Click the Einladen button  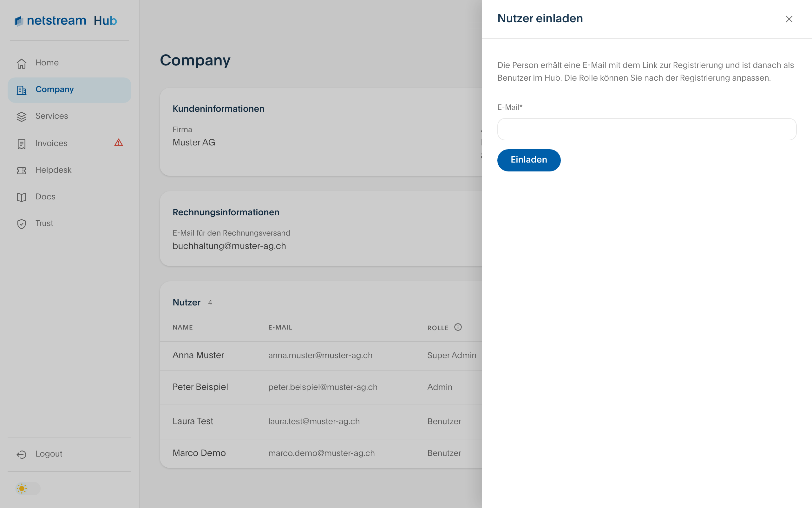click(529, 160)
